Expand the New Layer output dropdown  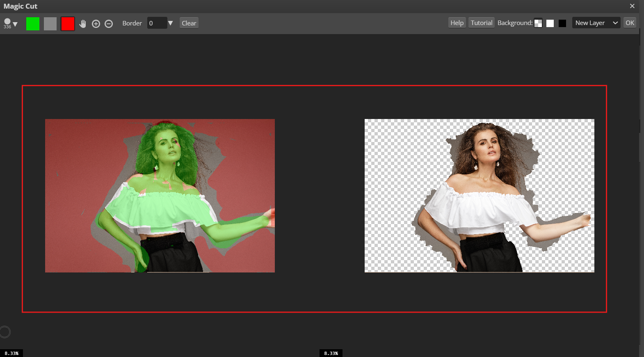(x=596, y=23)
